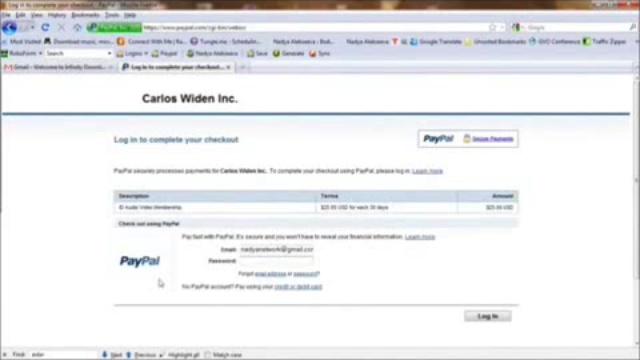Open the Google Translate bookmark
The width and height of the screenshot is (640, 360).
click(437, 42)
